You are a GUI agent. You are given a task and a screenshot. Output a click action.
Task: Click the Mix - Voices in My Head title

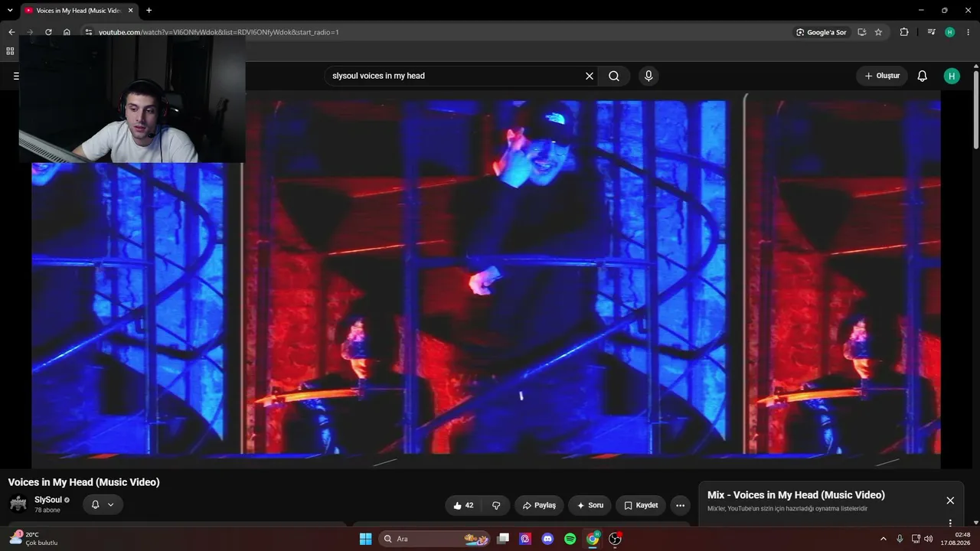point(796,495)
